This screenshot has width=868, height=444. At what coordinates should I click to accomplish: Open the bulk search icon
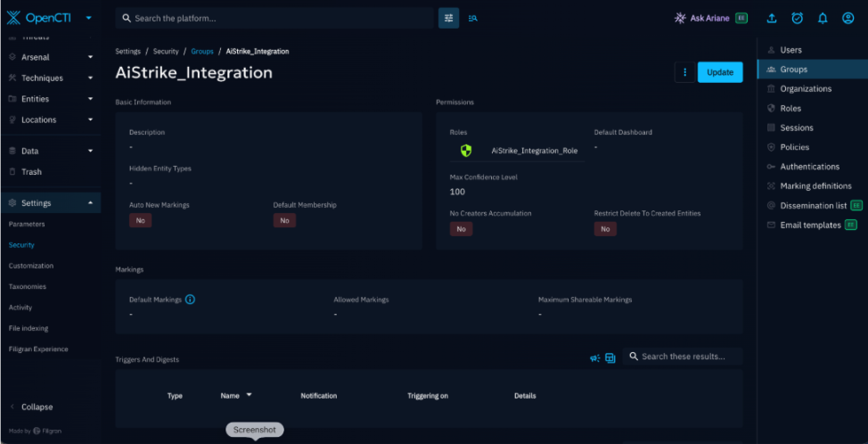coord(472,18)
